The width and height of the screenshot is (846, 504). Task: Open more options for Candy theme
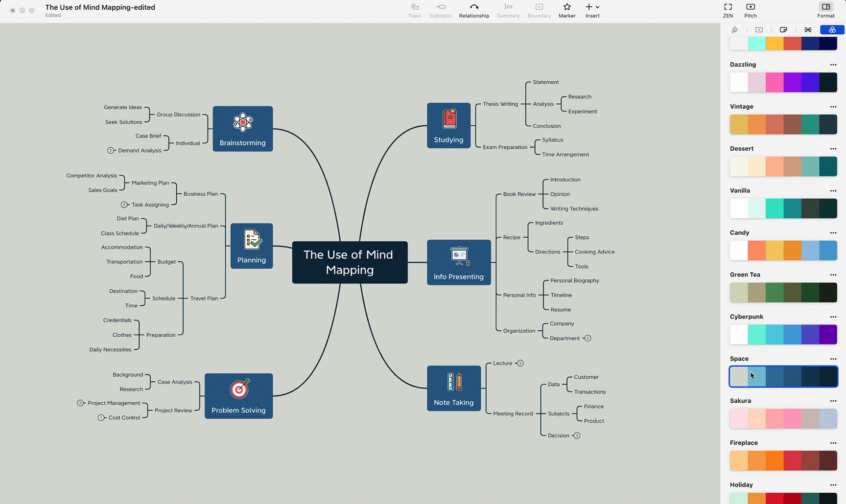tap(833, 233)
